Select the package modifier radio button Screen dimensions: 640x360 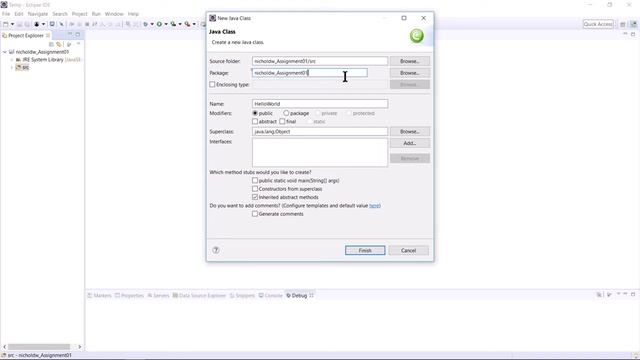click(286, 113)
